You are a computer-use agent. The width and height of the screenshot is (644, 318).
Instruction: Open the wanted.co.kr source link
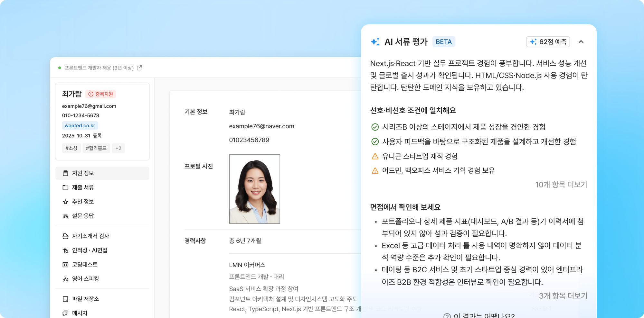80,126
